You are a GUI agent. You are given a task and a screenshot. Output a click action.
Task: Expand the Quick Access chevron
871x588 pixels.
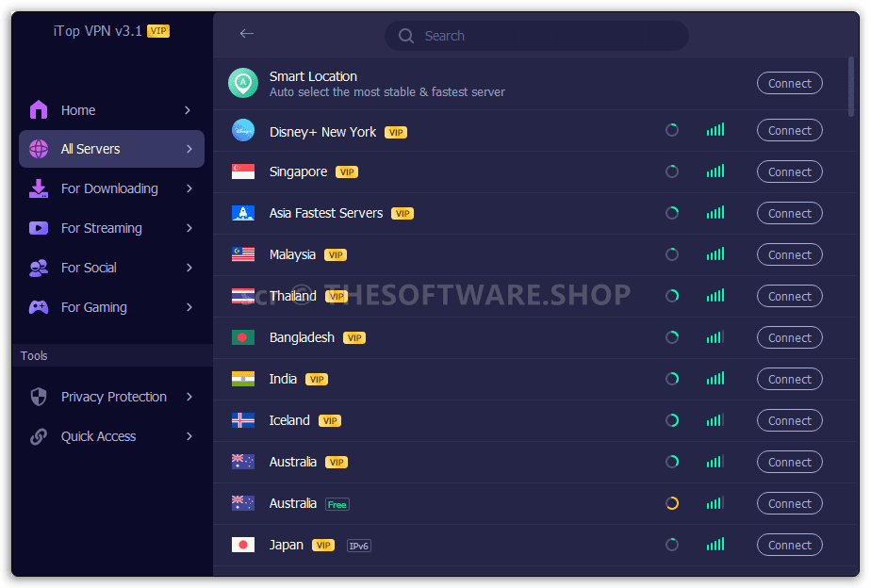click(x=189, y=436)
